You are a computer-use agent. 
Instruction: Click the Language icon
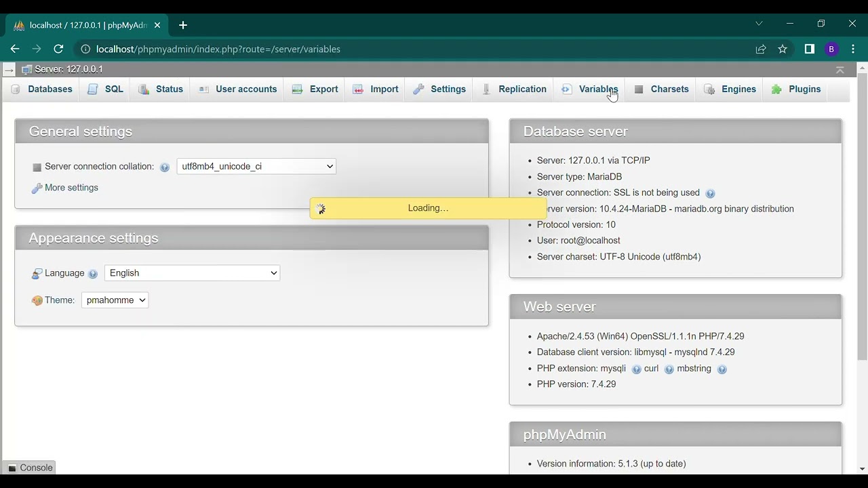pyautogui.click(x=37, y=274)
